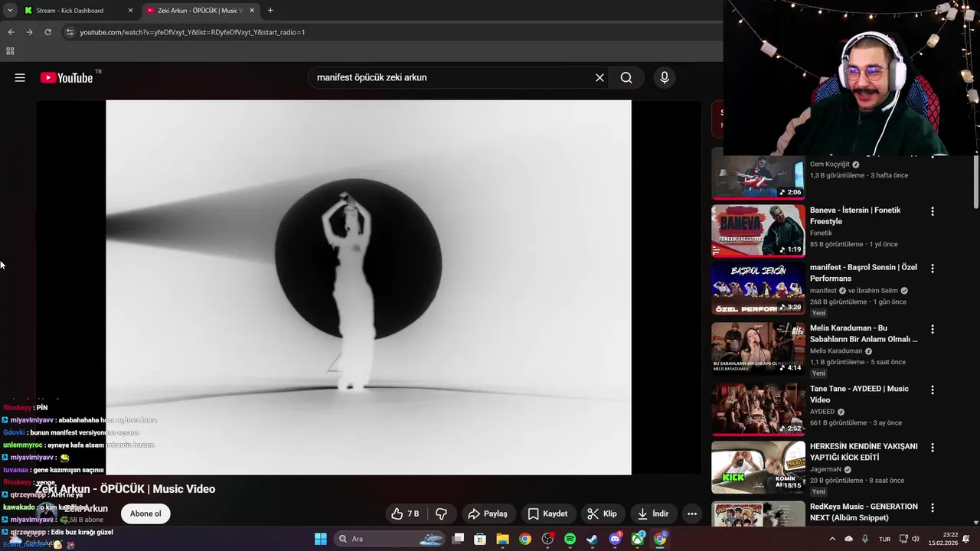This screenshot has height=551, width=980.
Task: Open a new browser tab
Action: click(270, 11)
